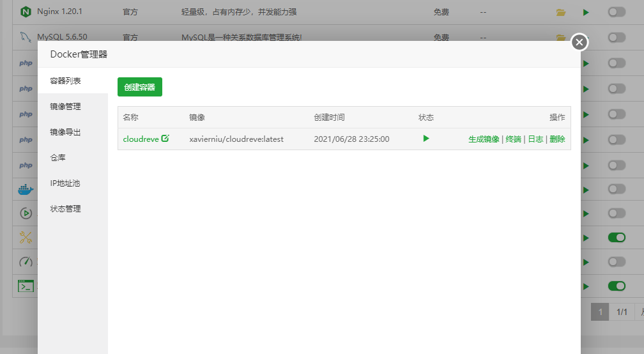Image resolution: width=644 pixels, height=354 pixels.
Task: Click the play arrow in wrench tools row
Action: pyautogui.click(x=586, y=238)
